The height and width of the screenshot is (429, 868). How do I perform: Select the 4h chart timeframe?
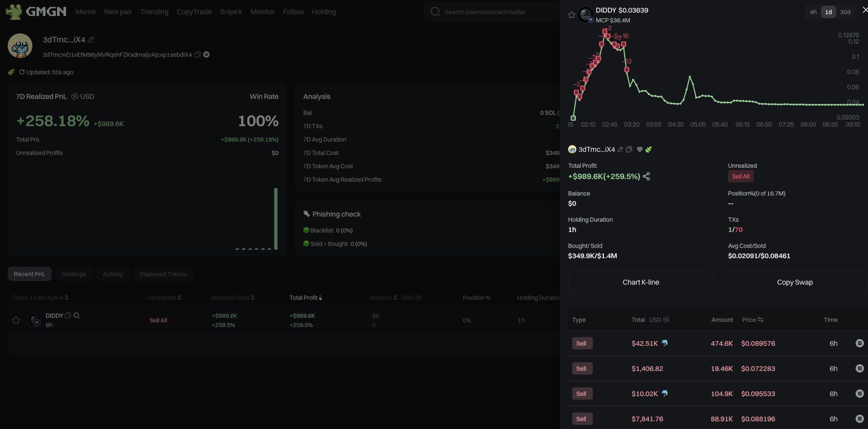coord(813,12)
